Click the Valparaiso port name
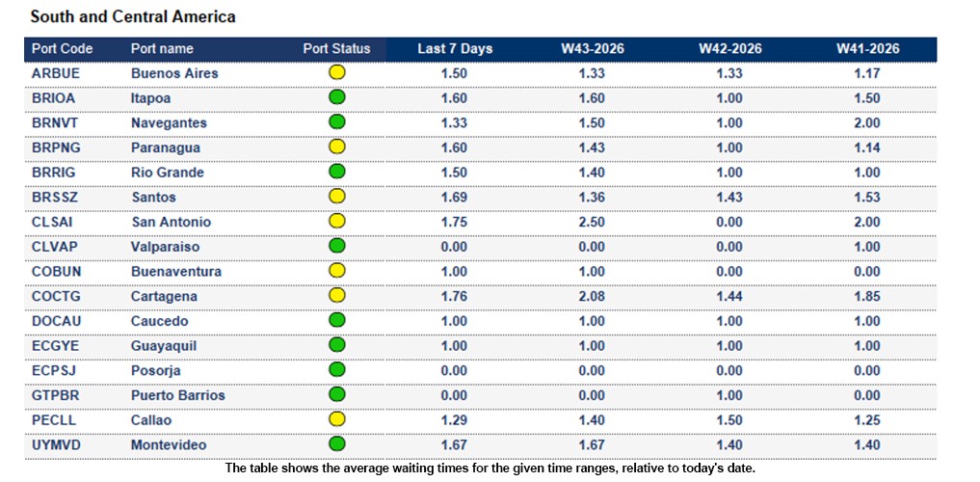The image size is (980, 482). (x=165, y=247)
